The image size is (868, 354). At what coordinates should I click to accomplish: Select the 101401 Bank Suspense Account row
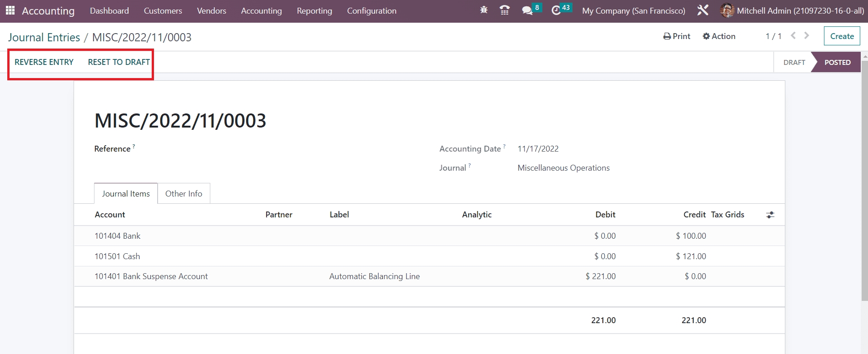tap(151, 276)
